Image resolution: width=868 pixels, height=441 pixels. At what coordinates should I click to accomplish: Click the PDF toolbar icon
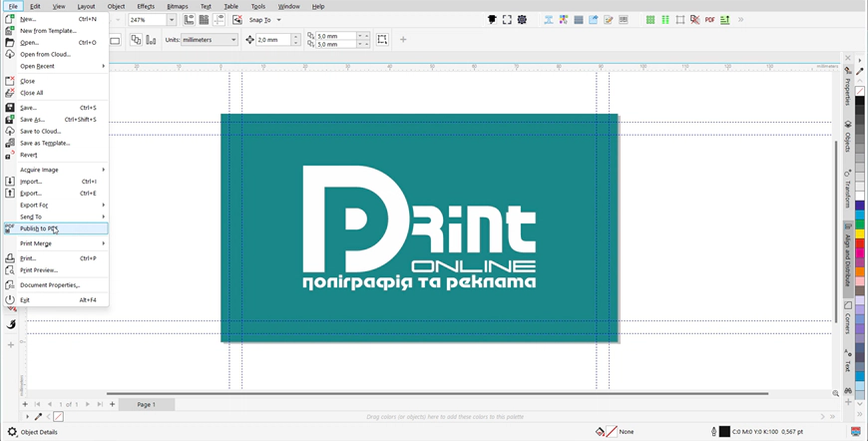click(709, 20)
